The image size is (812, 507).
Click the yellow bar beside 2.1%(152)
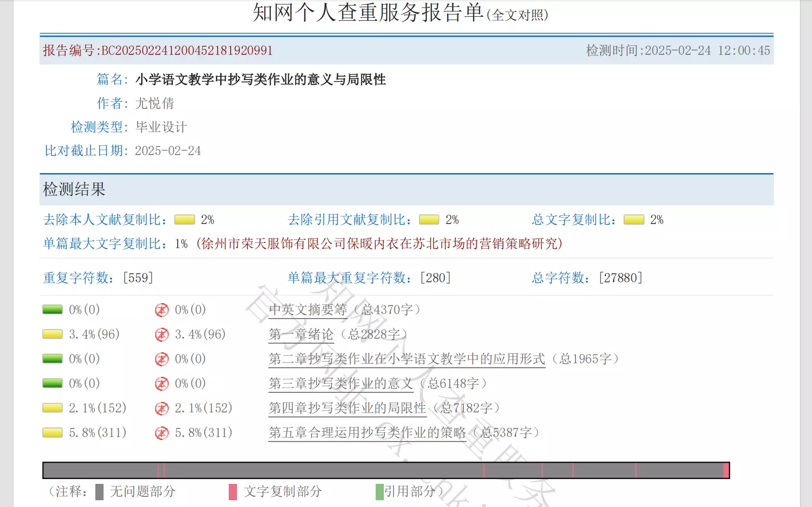pos(52,408)
